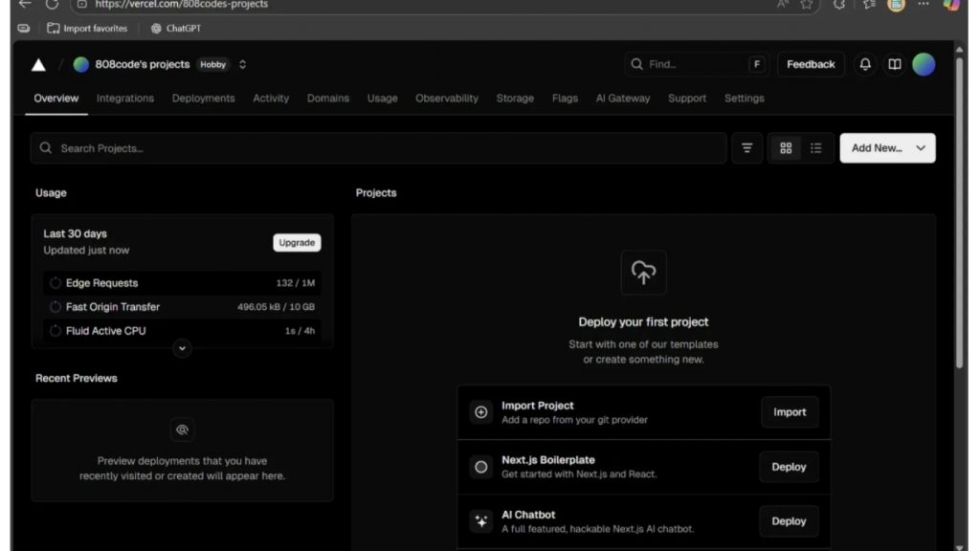
Task: Click the Upgrade button
Action: coord(297,243)
